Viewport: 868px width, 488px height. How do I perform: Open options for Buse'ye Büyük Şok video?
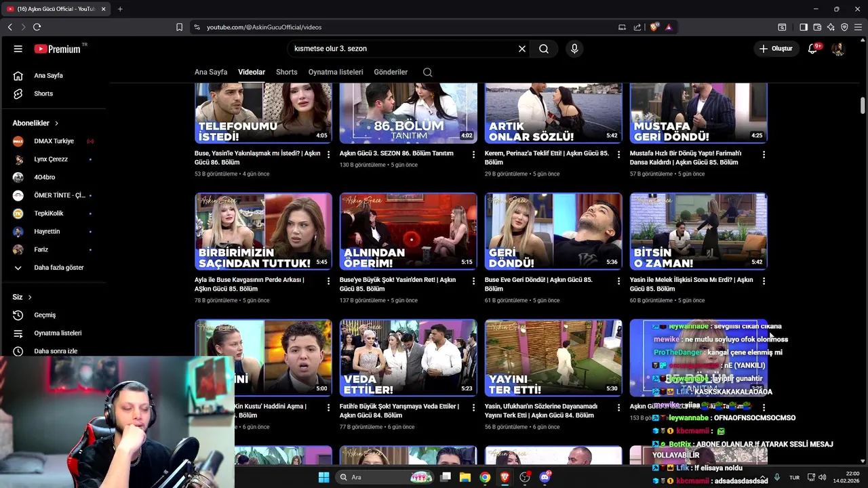pos(473,281)
